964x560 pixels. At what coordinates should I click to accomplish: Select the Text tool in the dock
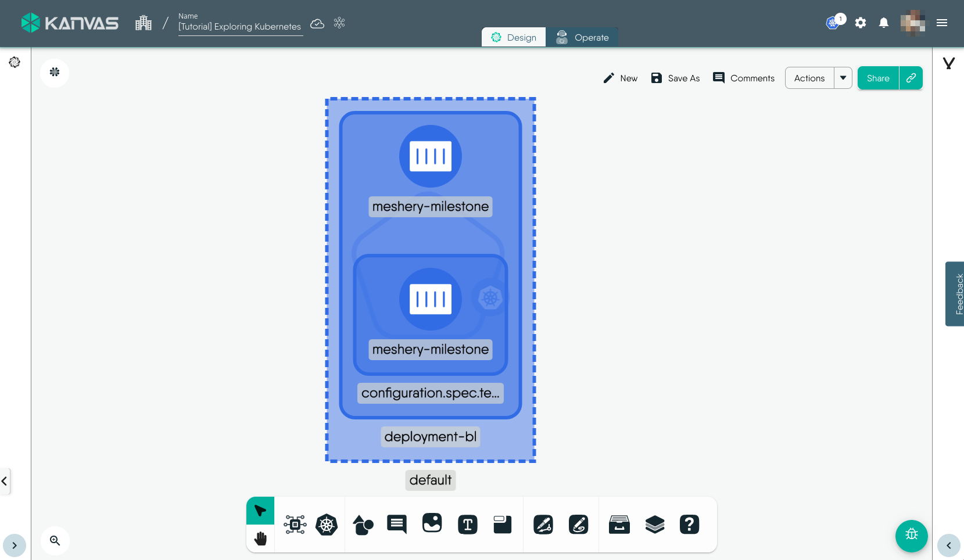468,525
